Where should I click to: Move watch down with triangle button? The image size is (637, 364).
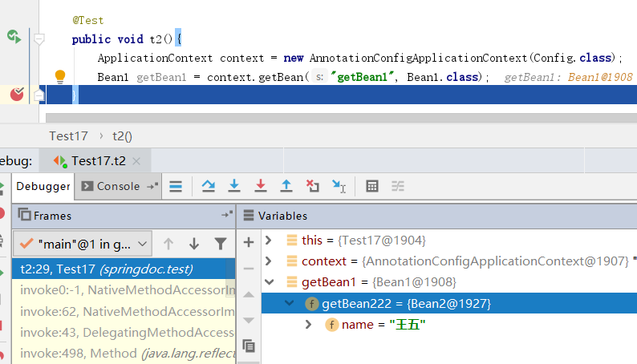coord(249,320)
